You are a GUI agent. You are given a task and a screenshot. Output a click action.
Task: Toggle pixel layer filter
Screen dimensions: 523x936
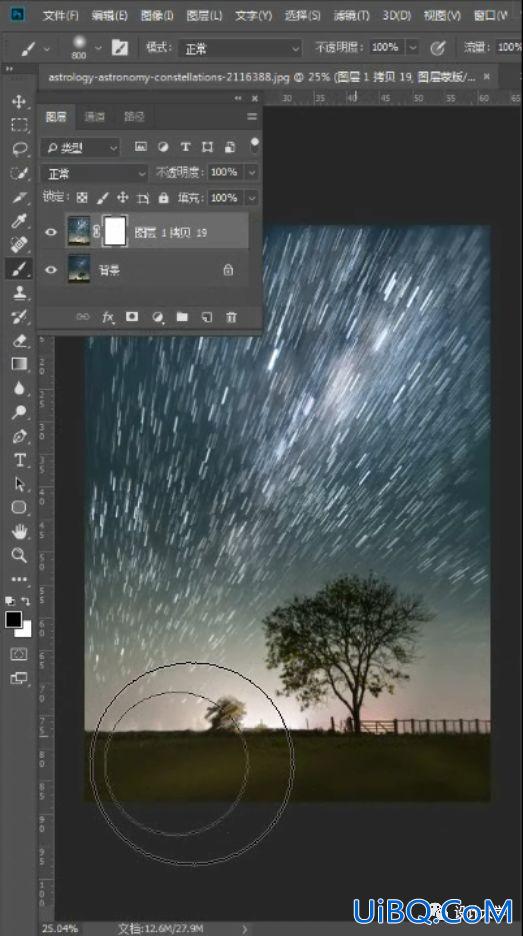tap(140, 146)
